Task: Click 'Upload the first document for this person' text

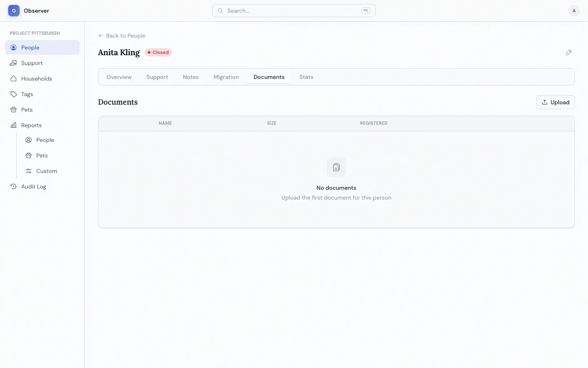Action: (336, 197)
